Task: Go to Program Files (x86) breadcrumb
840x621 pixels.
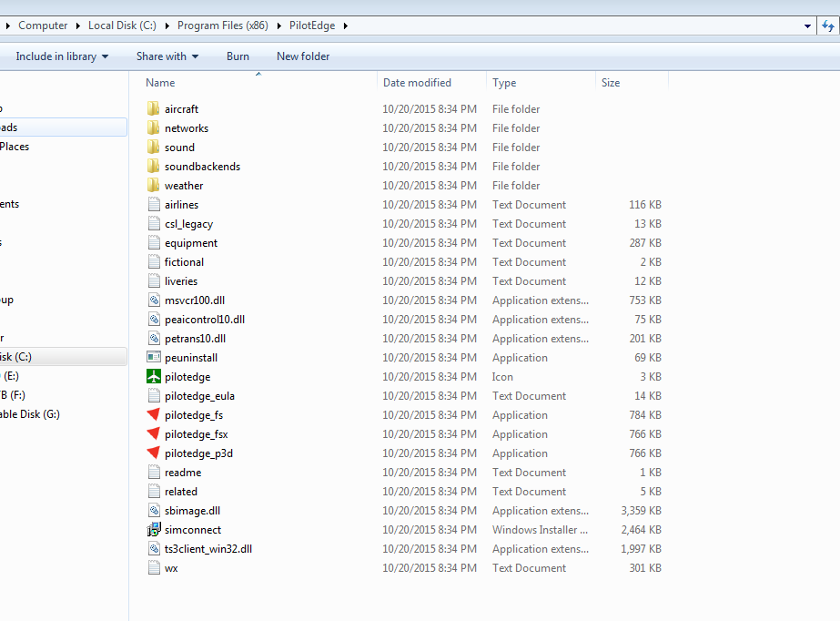Action: (x=223, y=25)
